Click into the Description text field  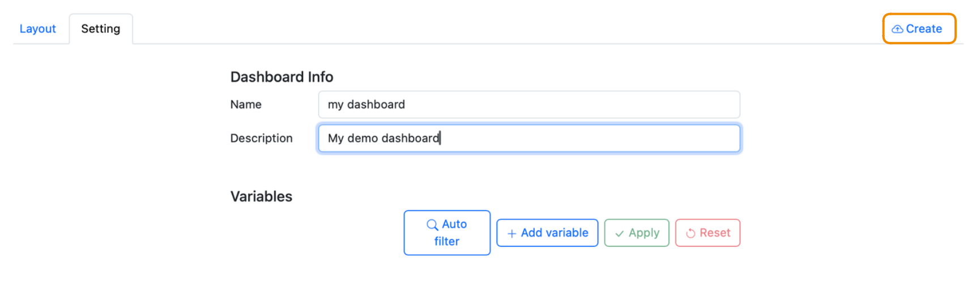(529, 139)
